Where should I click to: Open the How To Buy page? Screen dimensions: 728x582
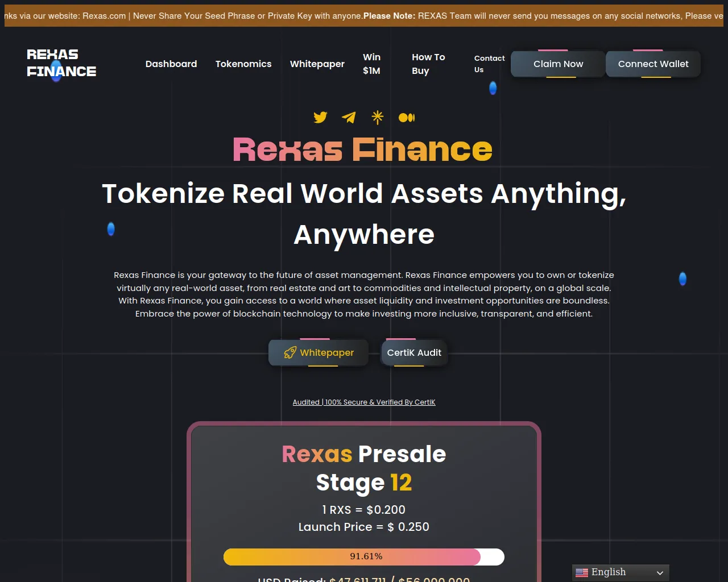coord(428,64)
